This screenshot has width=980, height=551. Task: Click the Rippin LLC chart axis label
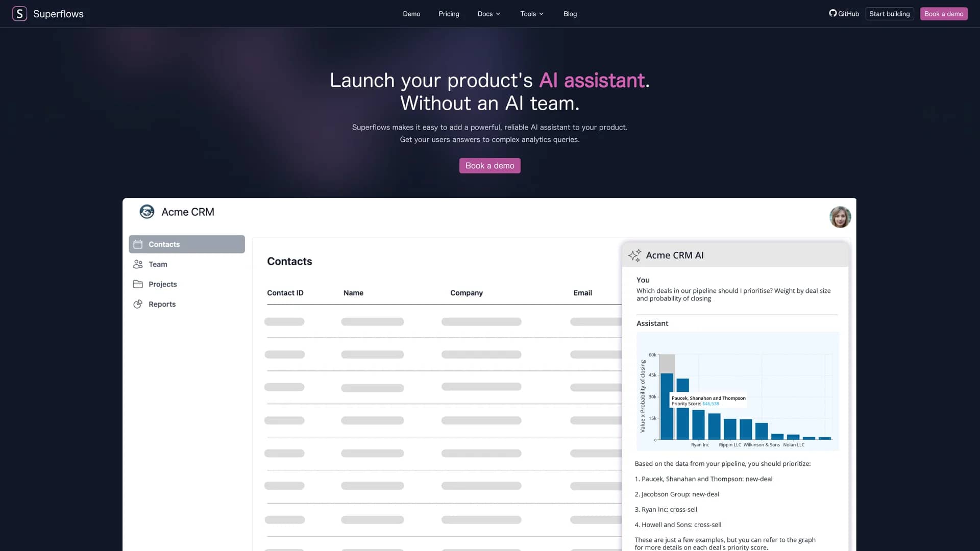(730, 445)
